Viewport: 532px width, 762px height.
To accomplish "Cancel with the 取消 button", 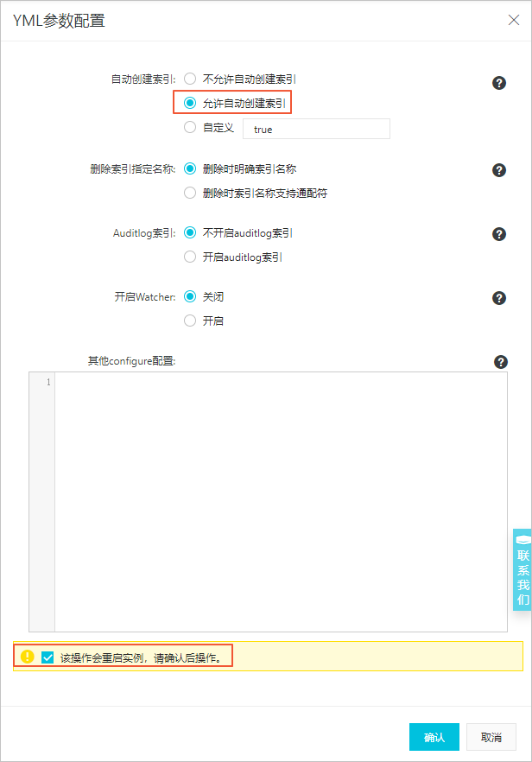I will coord(491,737).
